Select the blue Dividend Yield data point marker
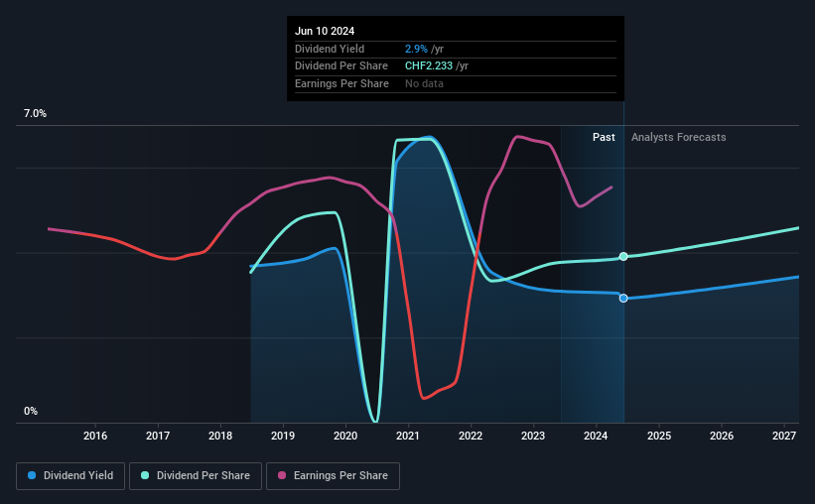 [x=623, y=299]
